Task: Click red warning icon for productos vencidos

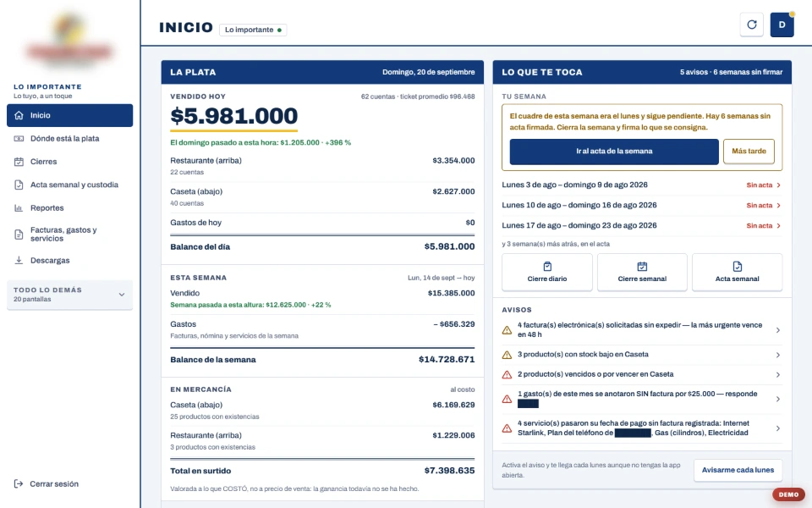Action: (507, 375)
